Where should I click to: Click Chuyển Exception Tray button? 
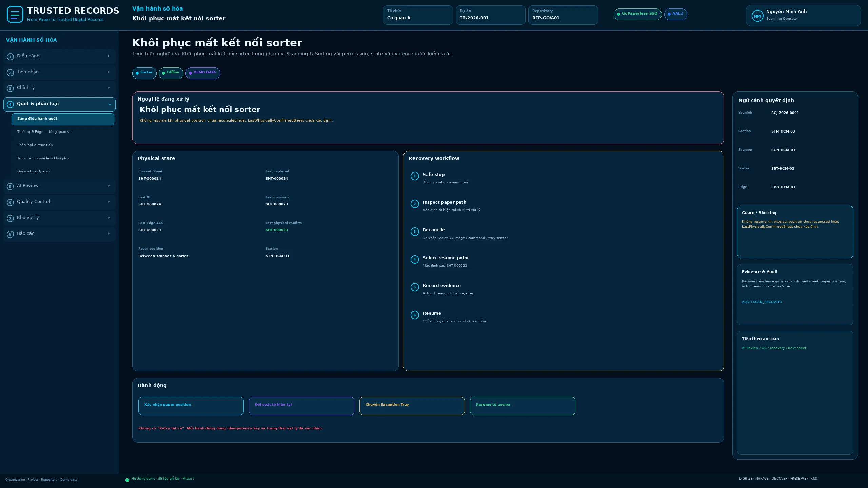click(412, 406)
